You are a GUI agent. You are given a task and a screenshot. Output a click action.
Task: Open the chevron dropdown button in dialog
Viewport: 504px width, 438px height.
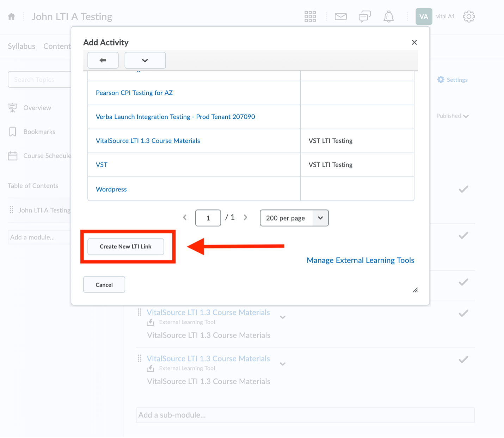(x=145, y=60)
